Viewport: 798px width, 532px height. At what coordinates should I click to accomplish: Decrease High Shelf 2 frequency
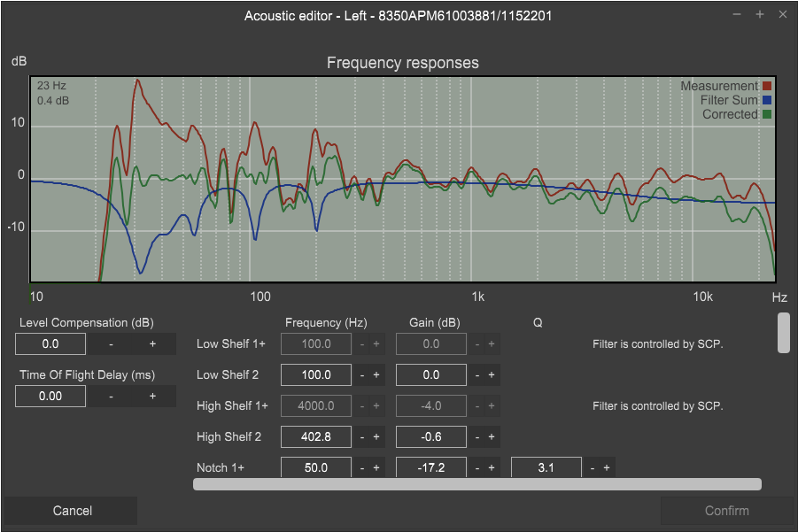(x=361, y=437)
